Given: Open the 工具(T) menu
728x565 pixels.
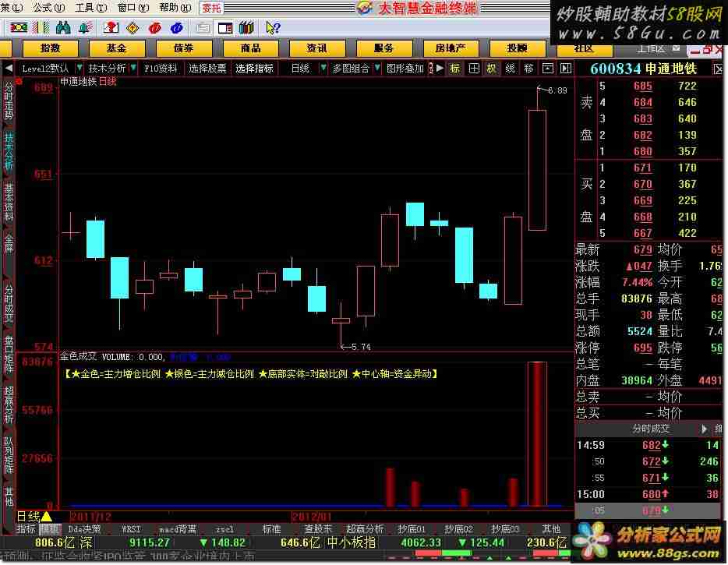Looking at the screenshot, I should tap(90, 7).
